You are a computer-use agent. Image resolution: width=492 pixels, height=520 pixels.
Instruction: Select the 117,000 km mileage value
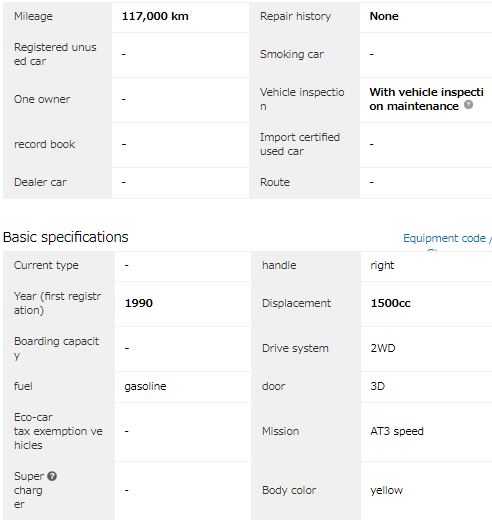[x=155, y=16]
